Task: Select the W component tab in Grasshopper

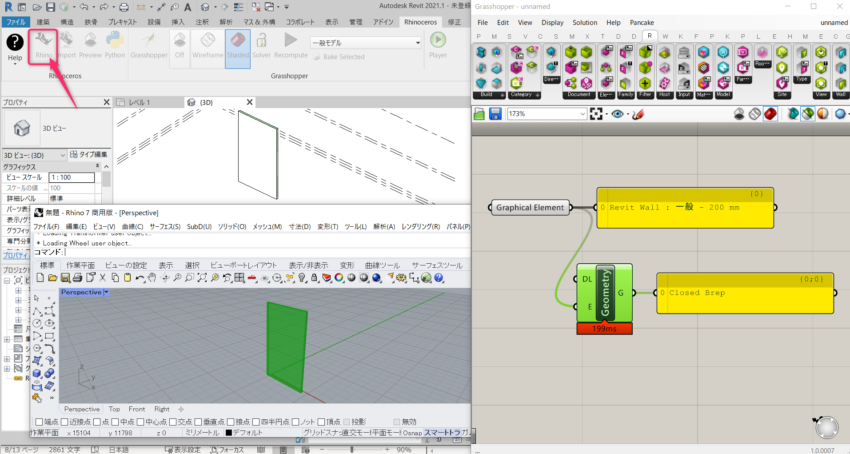Action: point(665,36)
